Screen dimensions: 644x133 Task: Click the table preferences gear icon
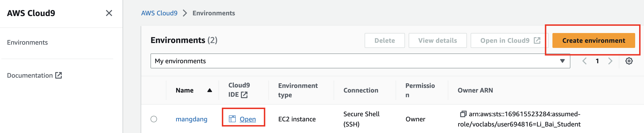629,61
